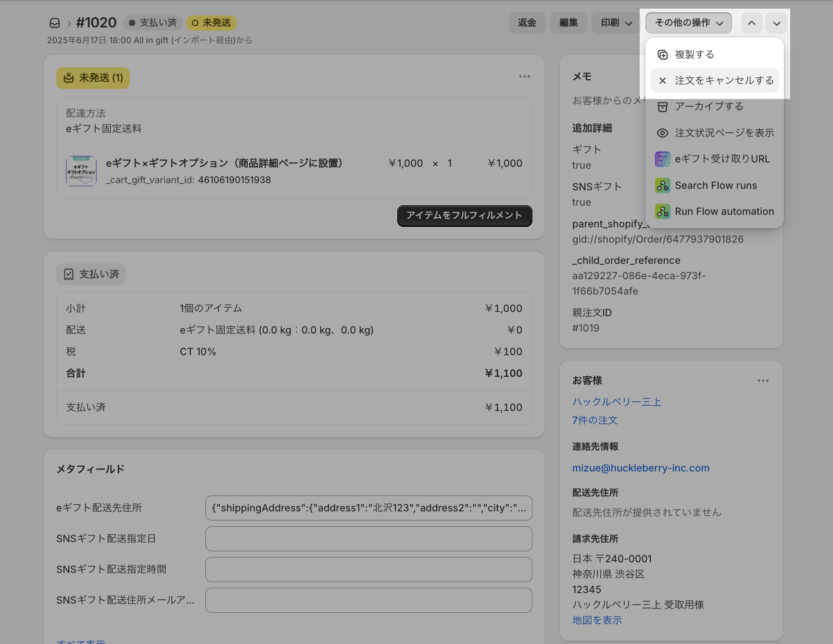Screen dimensions: 833x644
Task: Collapse the その他の操作 dropdown
Action: pos(688,23)
